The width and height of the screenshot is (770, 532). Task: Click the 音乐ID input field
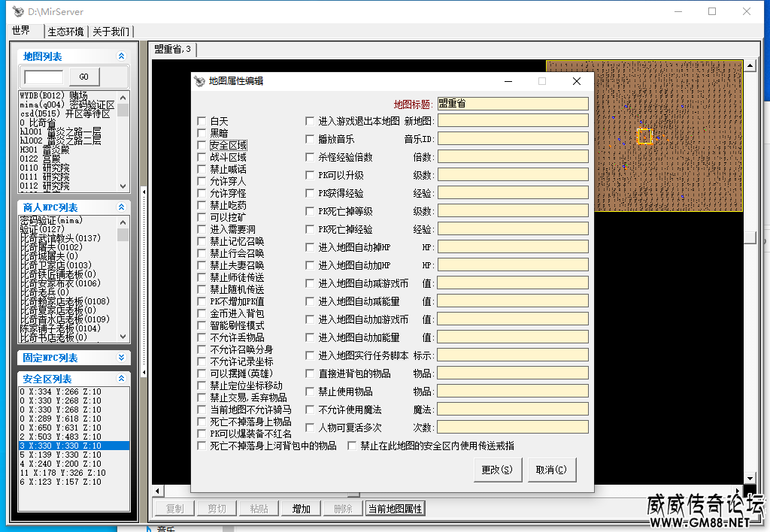coord(513,139)
